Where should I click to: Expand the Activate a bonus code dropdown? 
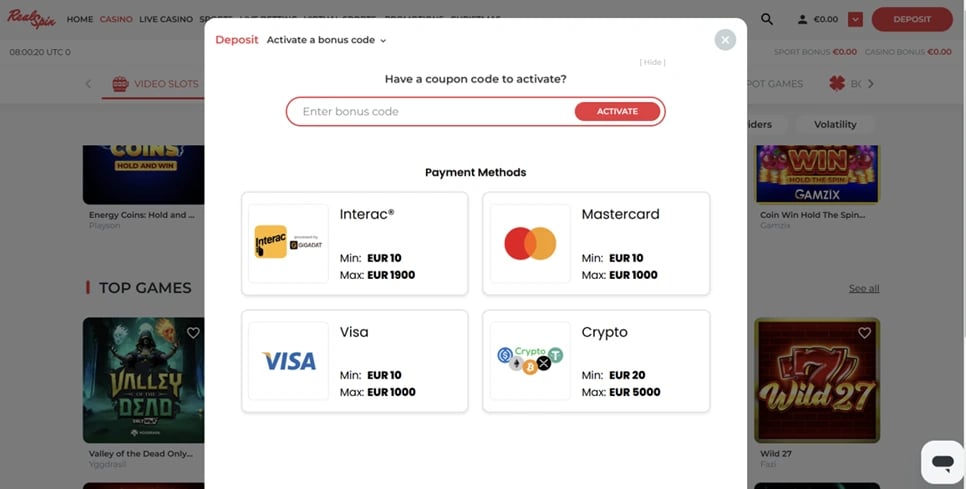326,40
